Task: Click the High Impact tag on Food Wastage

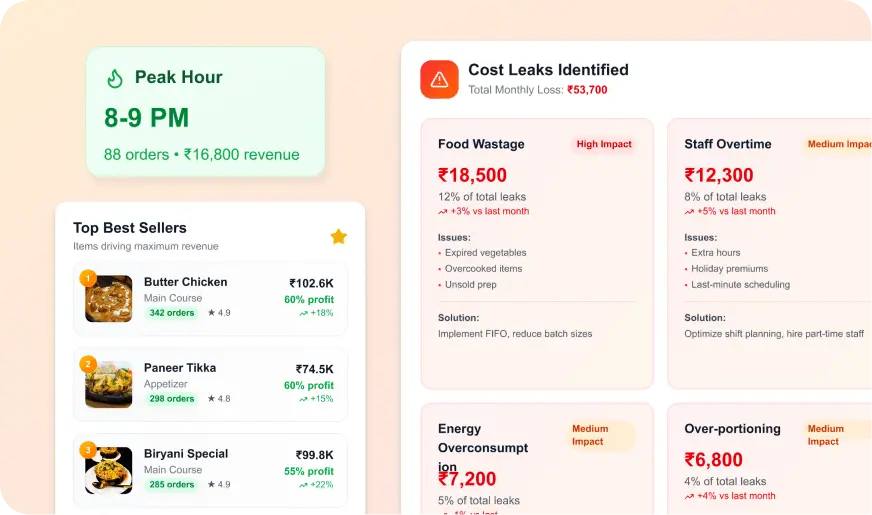Action: [604, 144]
